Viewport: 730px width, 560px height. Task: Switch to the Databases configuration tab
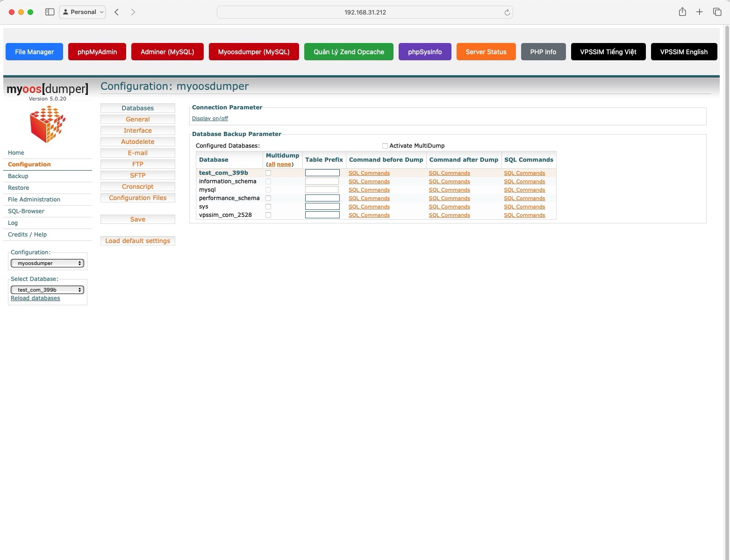pyautogui.click(x=138, y=108)
